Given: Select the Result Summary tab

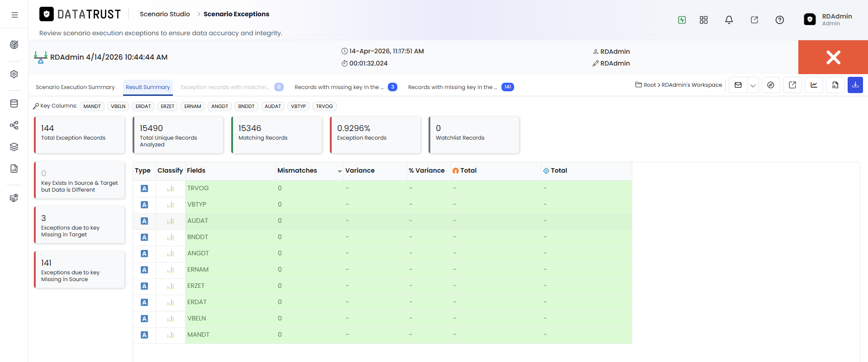Looking at the screenshot, I should [x=148, y=87].
